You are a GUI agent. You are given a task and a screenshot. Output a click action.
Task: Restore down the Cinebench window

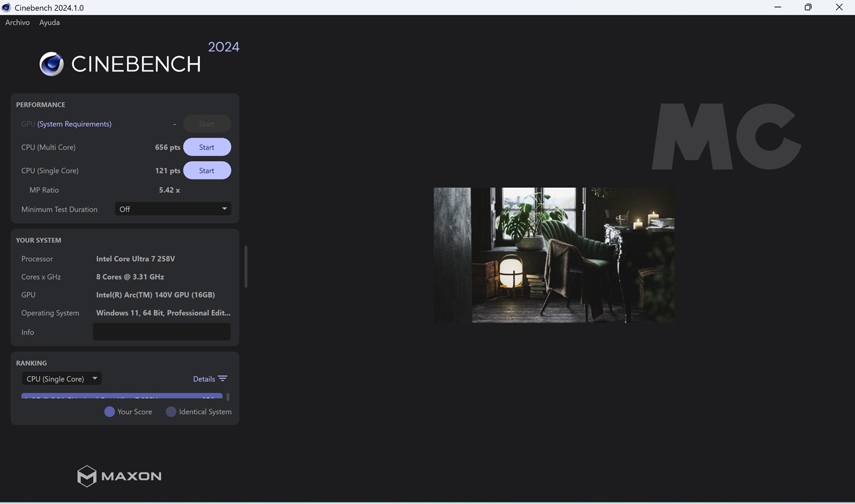(808, 7)
